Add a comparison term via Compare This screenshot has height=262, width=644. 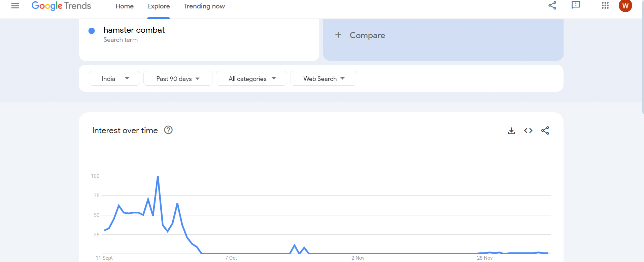[x=443, y=40]
